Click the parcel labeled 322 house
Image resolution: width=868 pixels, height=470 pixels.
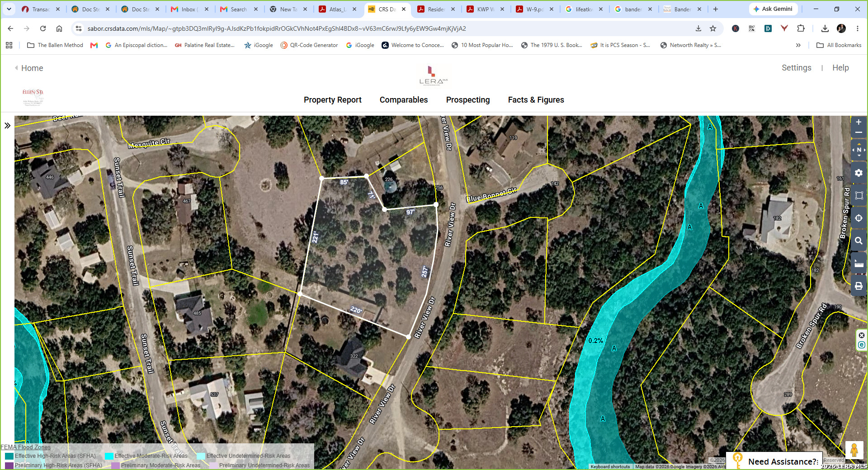pos(354,357)
